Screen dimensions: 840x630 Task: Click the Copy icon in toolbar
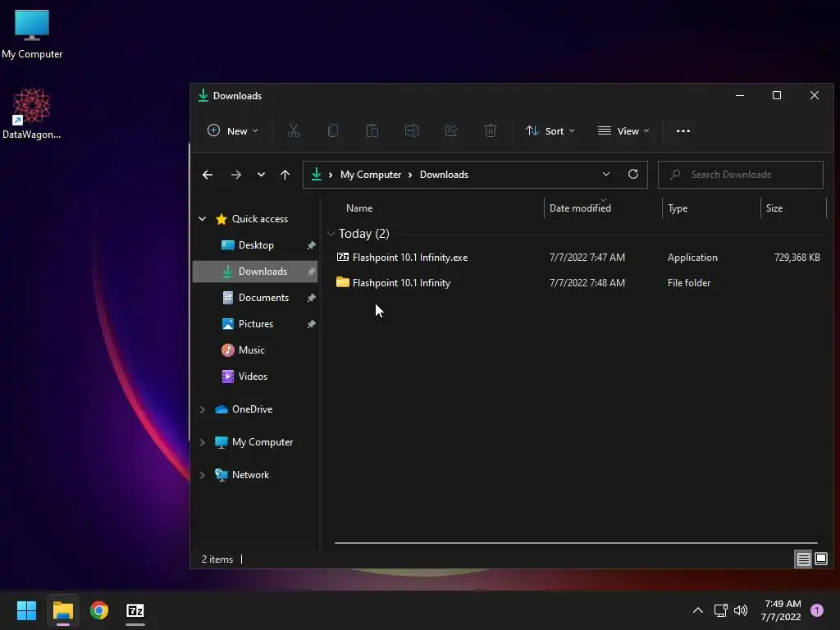(333, 130)
